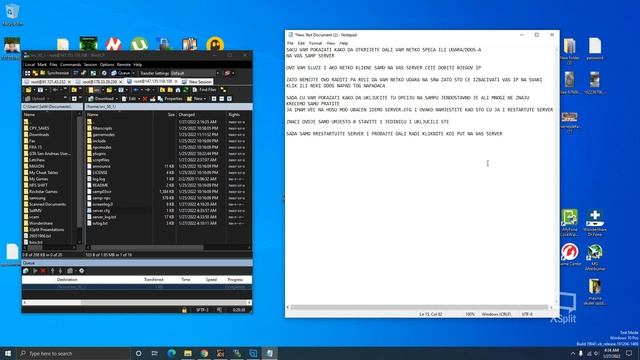Sort remote files by Changed column
Viewport: 640px width, 360px height.
[201, 115]
